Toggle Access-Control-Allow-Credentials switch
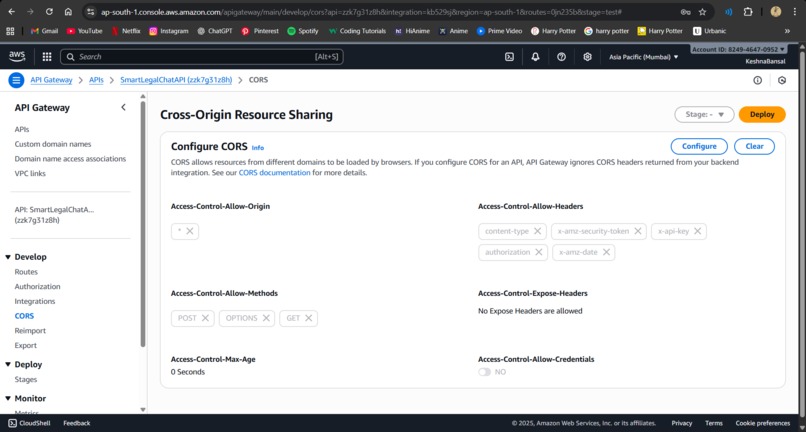This screenshot has height=432, width=806. click(484, 372)
